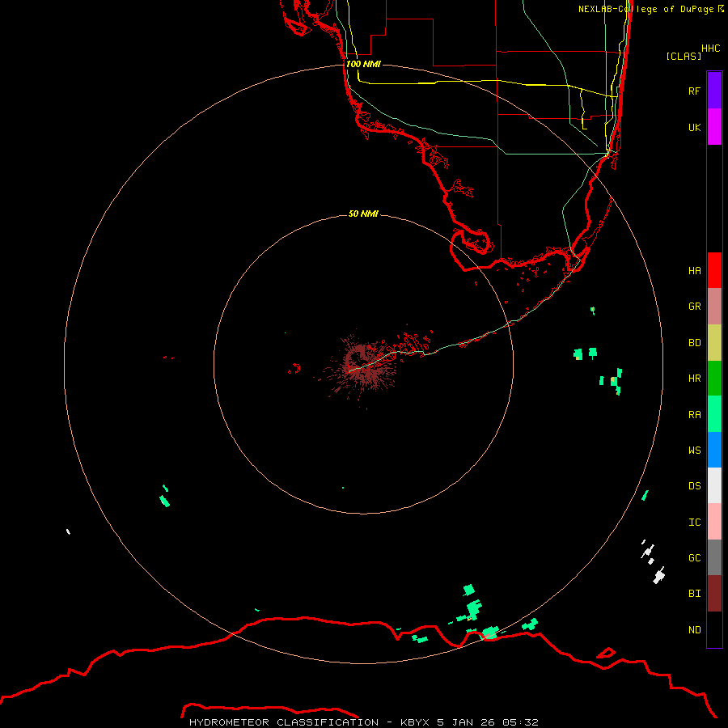Click the UK magenta legend swatch
Screen dimensions: 728x728
714,127
